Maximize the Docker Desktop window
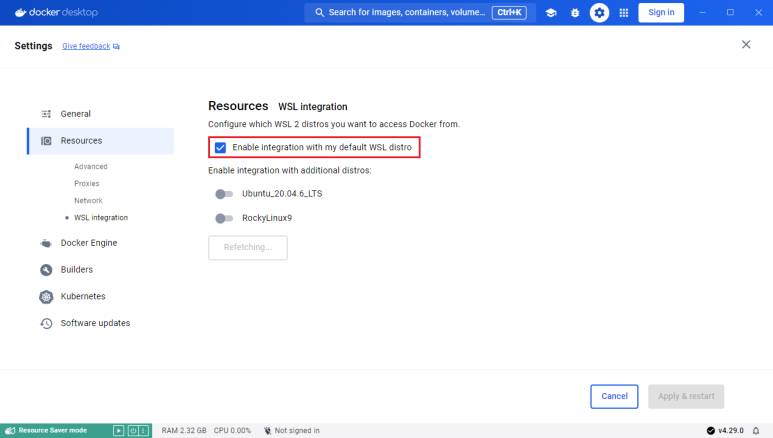 (x=730, y=12)
